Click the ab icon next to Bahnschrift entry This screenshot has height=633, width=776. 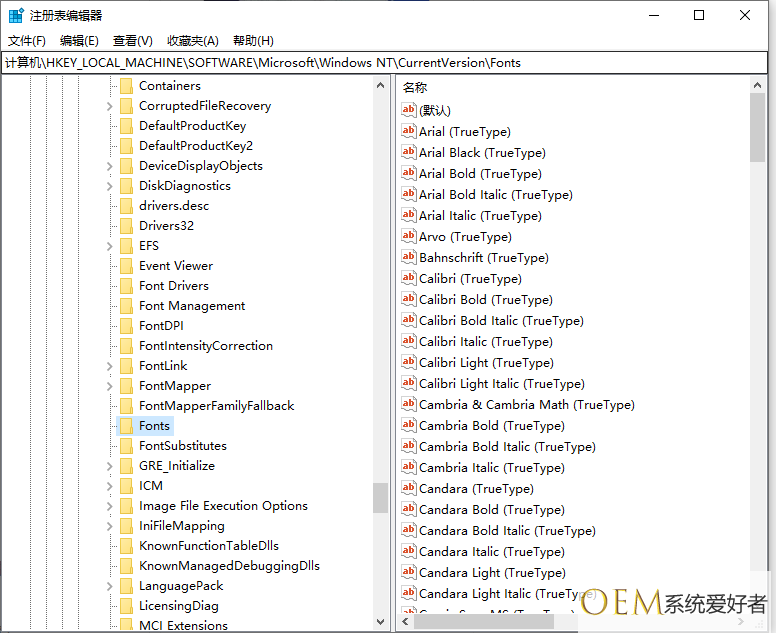(x=408, y=257)
